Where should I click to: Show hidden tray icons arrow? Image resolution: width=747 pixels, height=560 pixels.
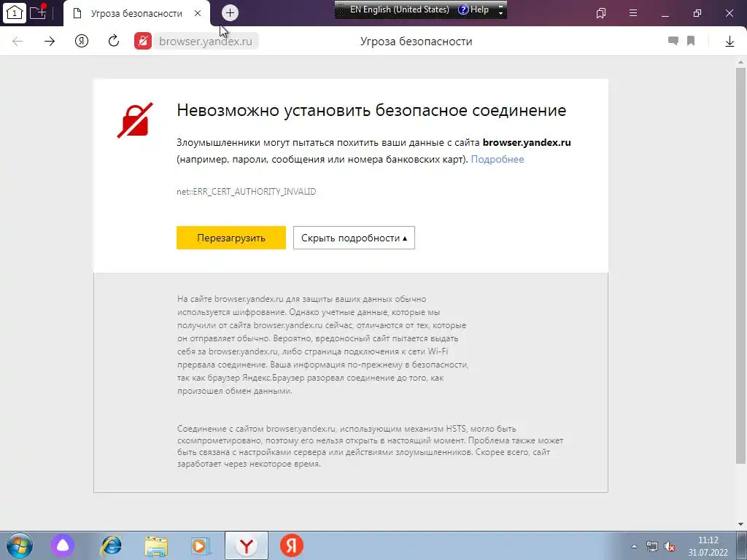[634, 546]
